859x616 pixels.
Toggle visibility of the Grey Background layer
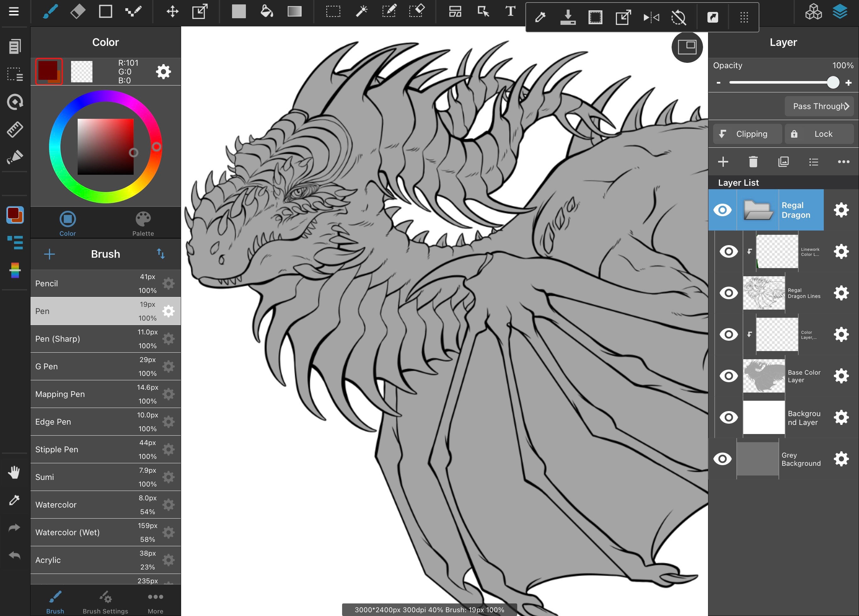(x=723, y=459)
